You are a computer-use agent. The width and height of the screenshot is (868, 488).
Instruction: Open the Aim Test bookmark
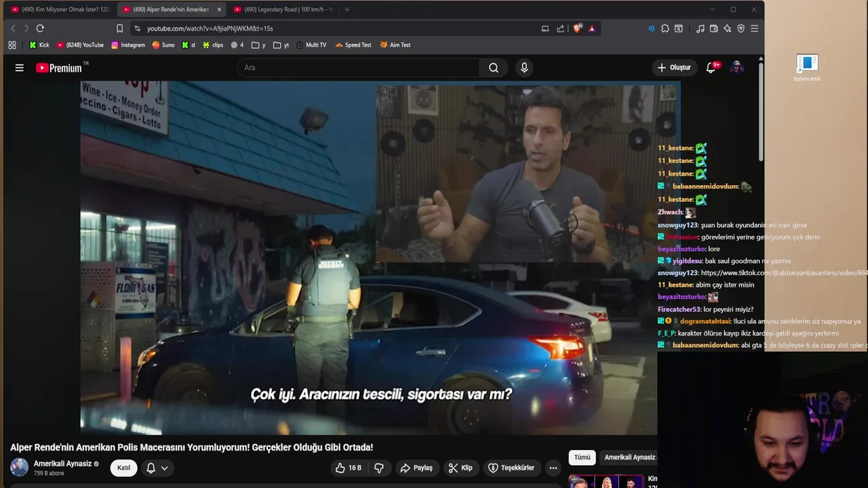[x=395, y=45]
